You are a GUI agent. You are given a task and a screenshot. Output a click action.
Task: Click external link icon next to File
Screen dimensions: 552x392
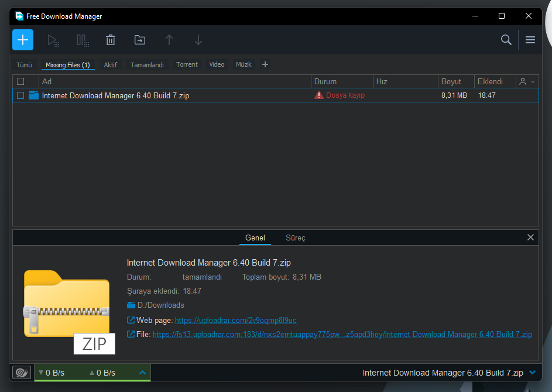pyautogui.click(x=131, y=334)
